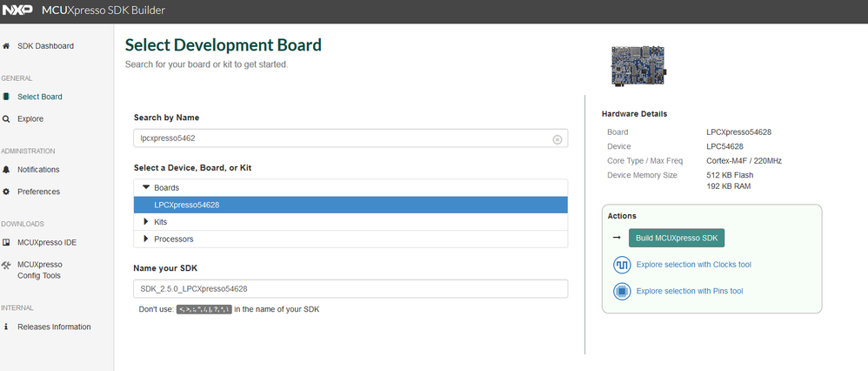Click the Search by Name input field
The height and width of the screenshot is (371, 868).
coord(344,138)
